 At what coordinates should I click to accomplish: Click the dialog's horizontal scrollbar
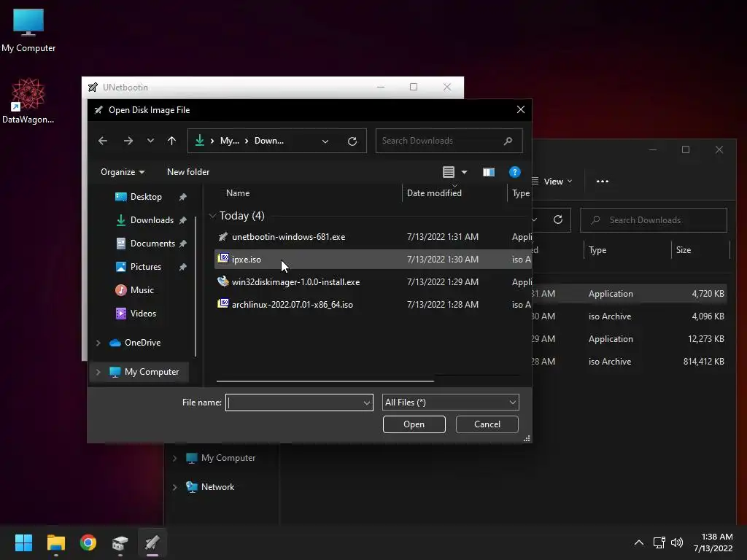325,381
